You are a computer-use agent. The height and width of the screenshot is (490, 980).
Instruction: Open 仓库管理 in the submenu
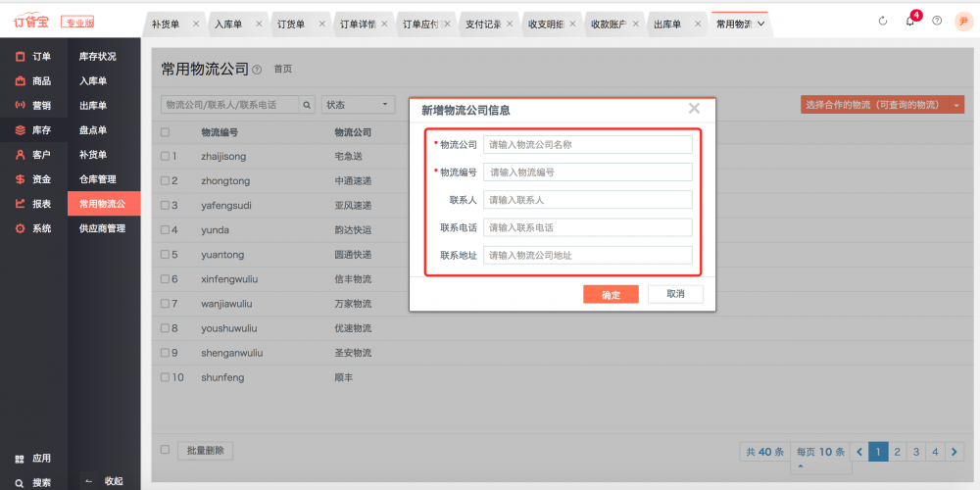[98, 179]
